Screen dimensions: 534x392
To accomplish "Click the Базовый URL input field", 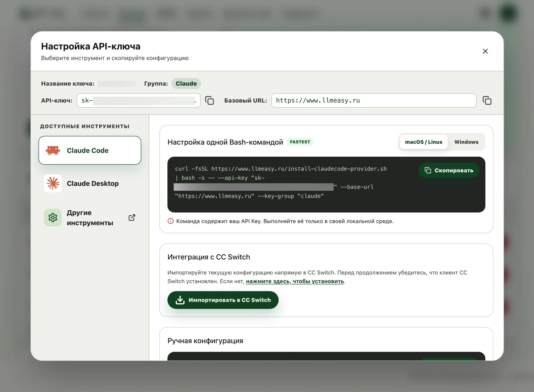I will click(374, 100).
